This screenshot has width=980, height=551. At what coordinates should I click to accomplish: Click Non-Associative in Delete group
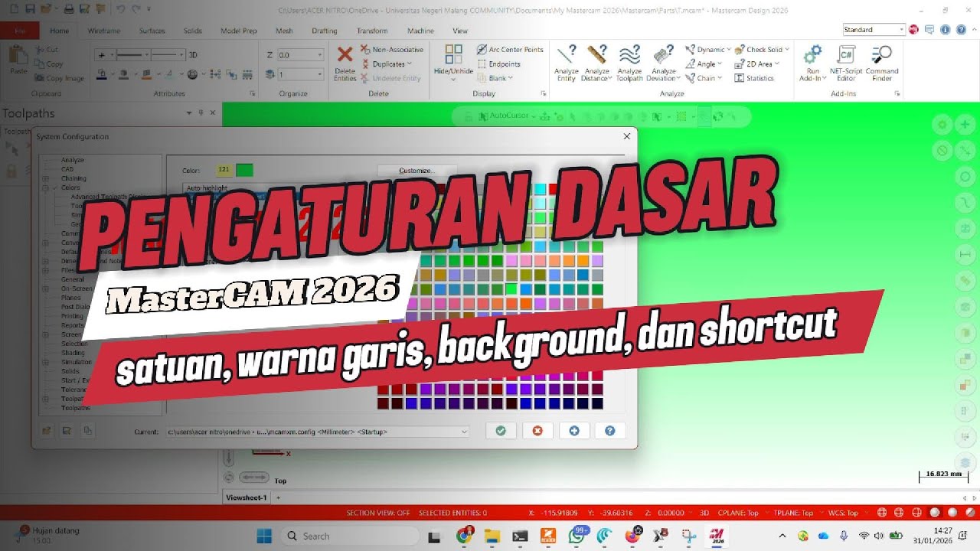point(392,50)
